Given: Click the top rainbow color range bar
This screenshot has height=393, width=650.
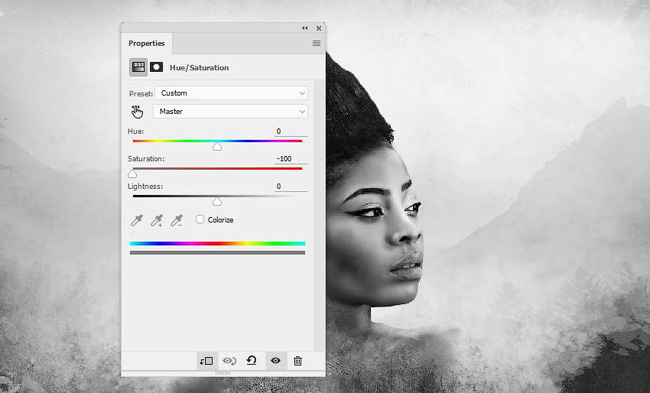Looking at the screenshot, I should pos(217,244).
